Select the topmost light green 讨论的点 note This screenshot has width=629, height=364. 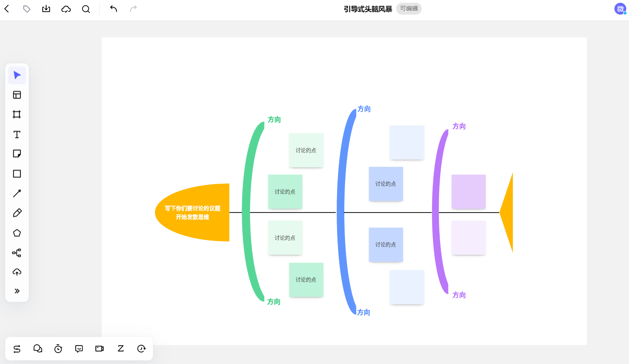306,150
